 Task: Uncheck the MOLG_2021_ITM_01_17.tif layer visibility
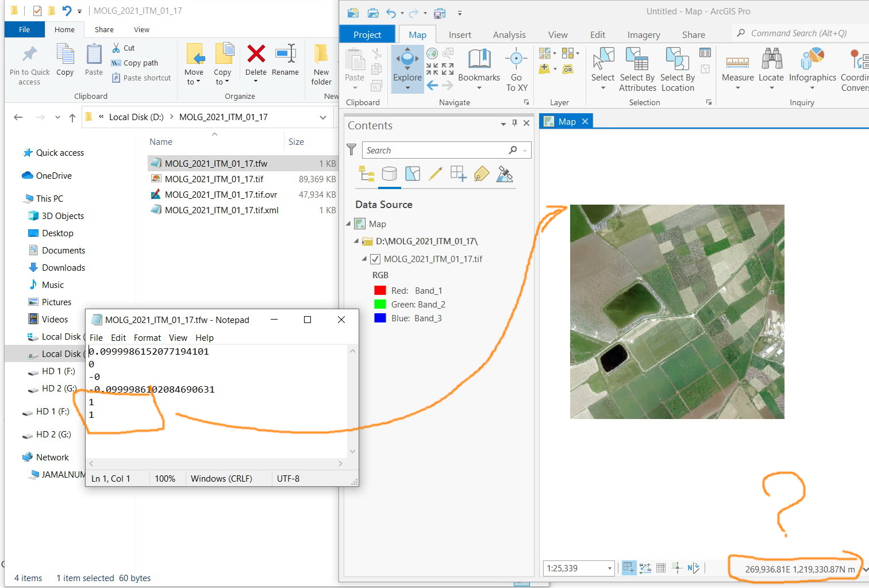[x=375, y=259]
